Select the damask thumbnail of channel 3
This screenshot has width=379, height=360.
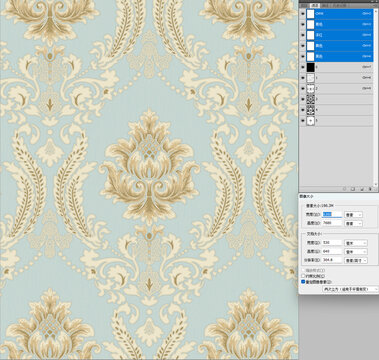(311, 99)
